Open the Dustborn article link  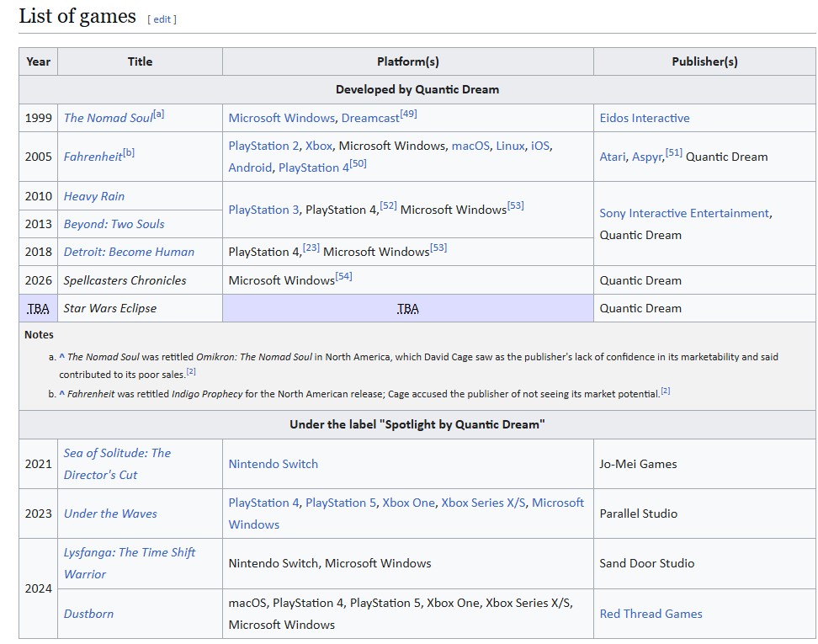click(x=88, y=614)
